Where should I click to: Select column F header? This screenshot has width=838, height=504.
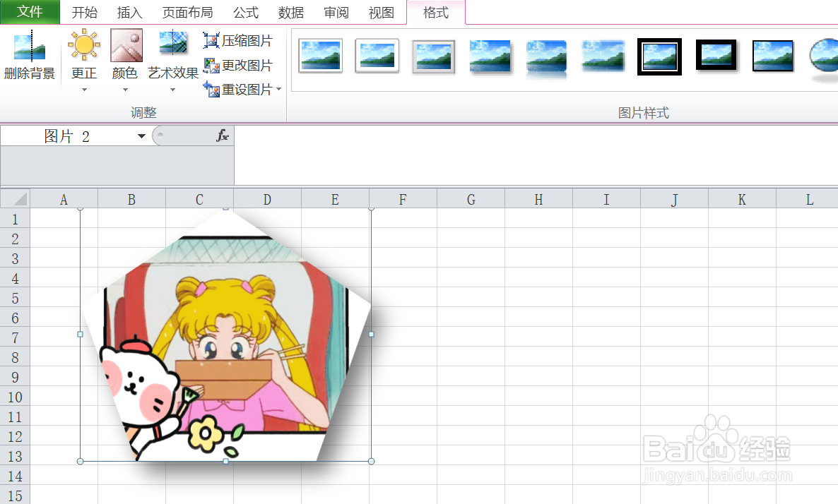403,200
